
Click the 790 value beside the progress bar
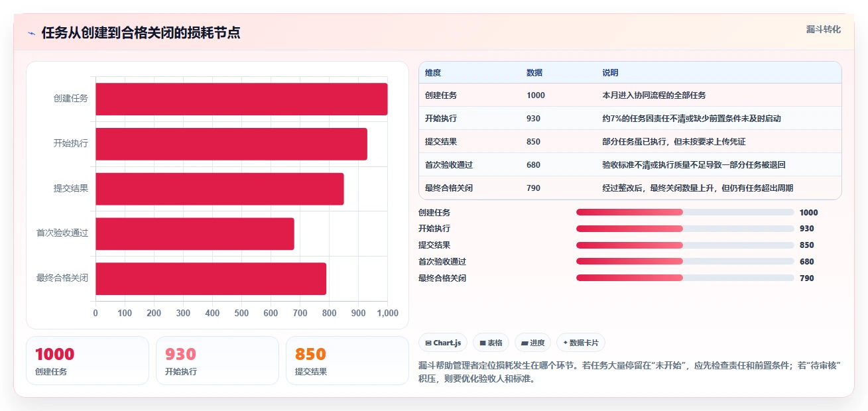pos(807,278)
